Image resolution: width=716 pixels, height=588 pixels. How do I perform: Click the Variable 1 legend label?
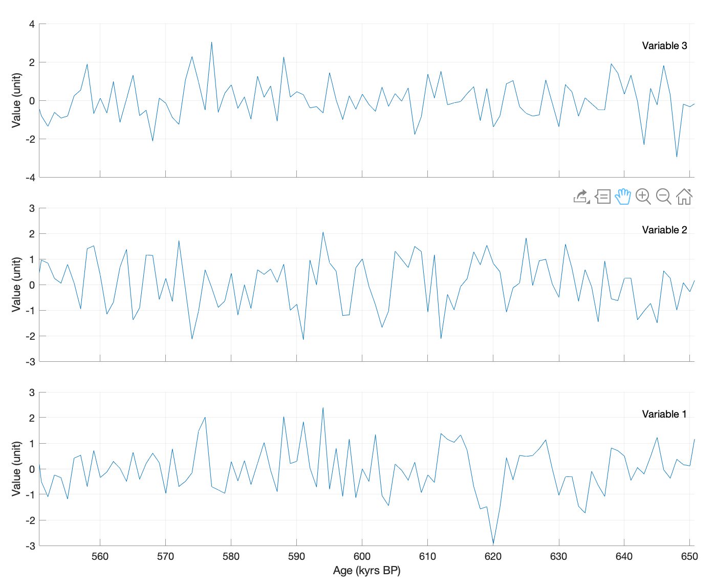pos(664,414)
